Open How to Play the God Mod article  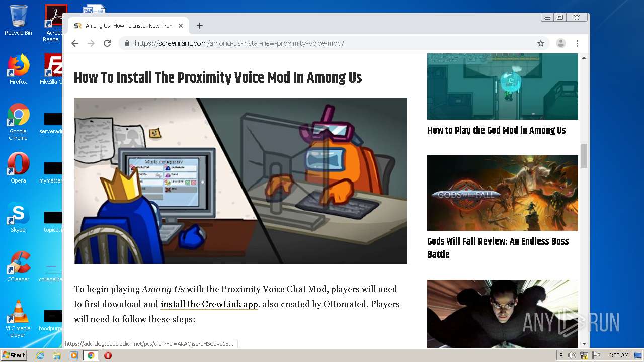click(x=497, y=130)
